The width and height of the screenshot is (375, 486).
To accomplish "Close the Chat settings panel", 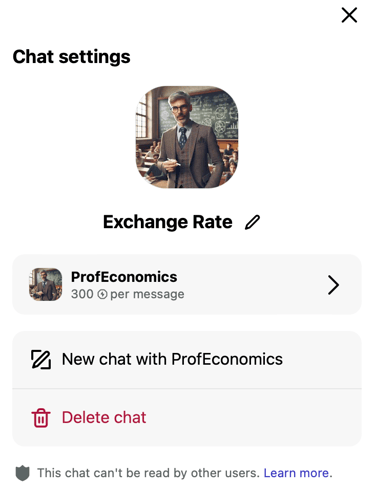I will [x=349, y=15].
